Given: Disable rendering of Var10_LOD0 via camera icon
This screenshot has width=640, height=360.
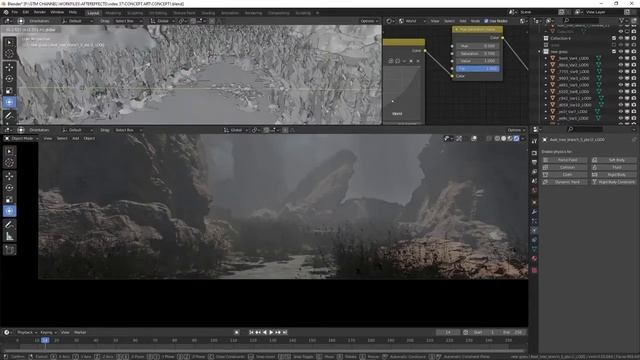Looking at the screenshot, I should pyautogui.click(x=634, y=105).
